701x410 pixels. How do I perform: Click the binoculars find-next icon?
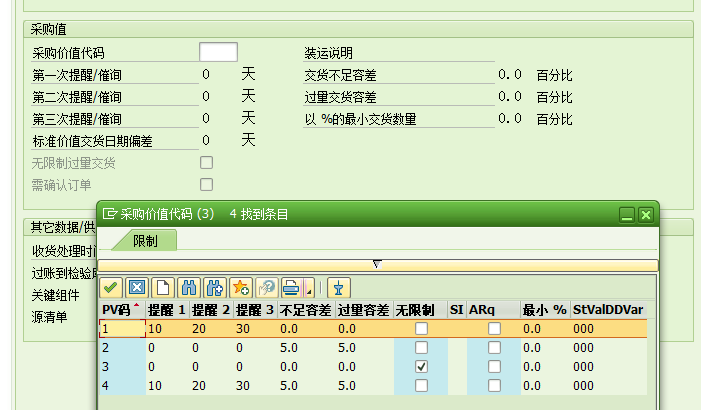click(214, 288)
